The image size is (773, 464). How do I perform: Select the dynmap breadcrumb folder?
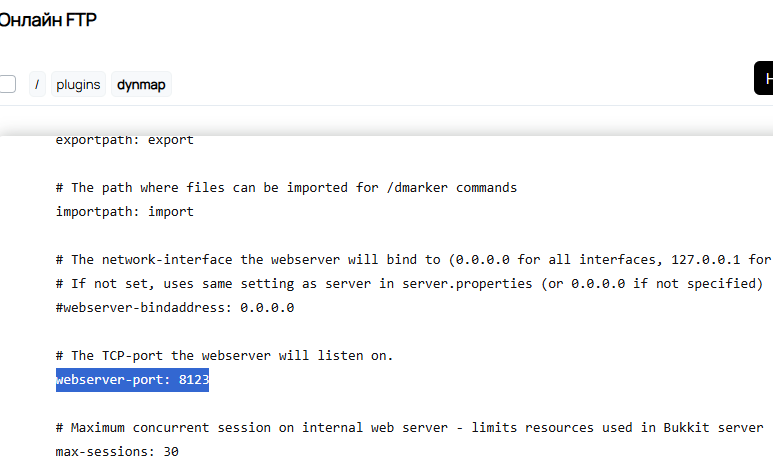click(141, 84)
